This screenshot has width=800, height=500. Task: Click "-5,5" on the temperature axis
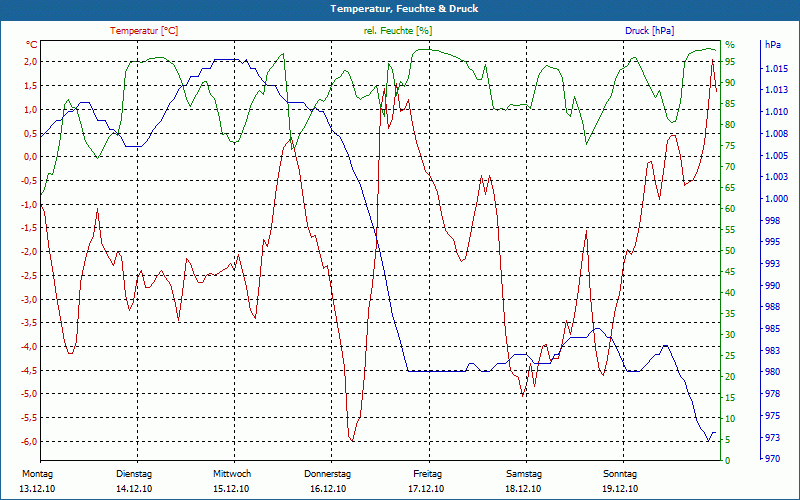point(29,418)
